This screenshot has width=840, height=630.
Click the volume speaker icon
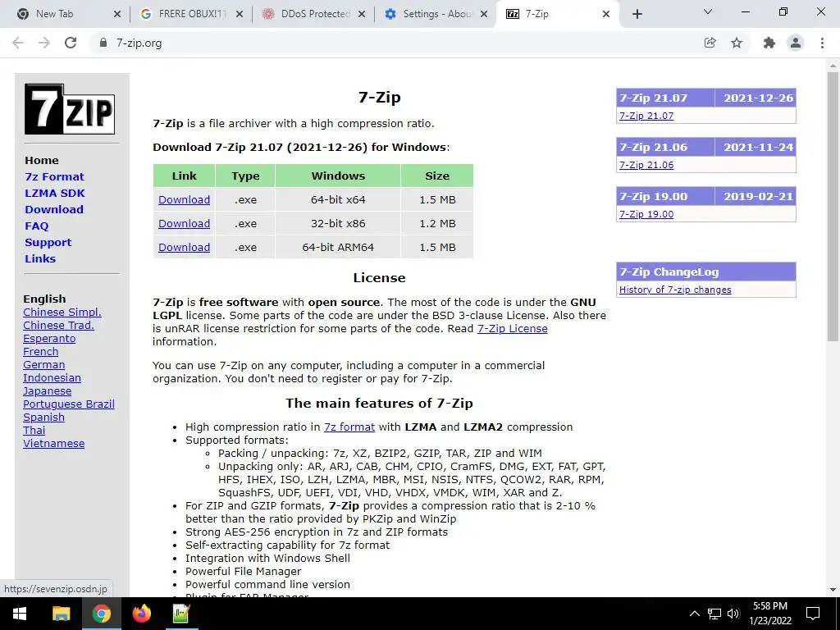[733, 614]
